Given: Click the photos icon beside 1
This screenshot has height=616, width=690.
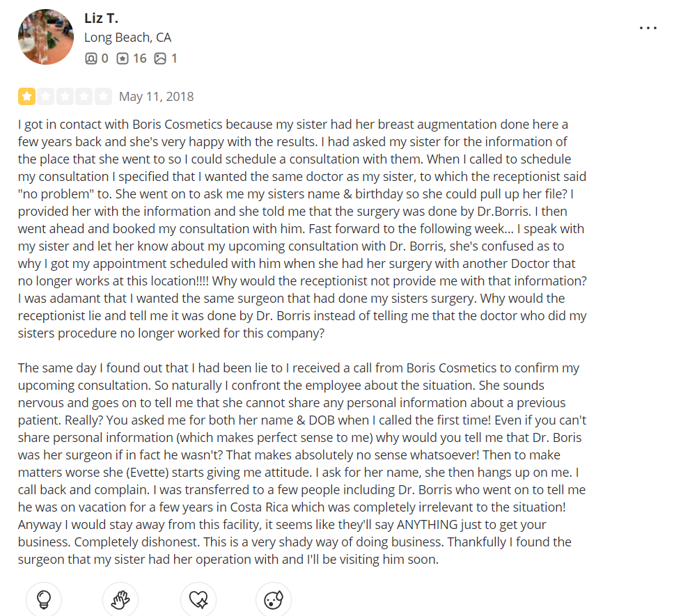Looking at the screenshot, I should click(160, 58).
